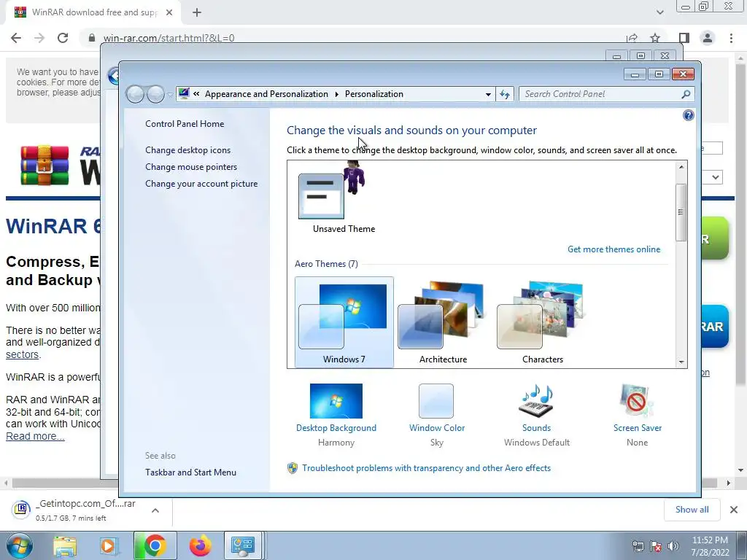Open Chrome's tab search dropdown arrow
Image resolution: width=747 pixels, height=560 pixels.
tap(659, 12)
